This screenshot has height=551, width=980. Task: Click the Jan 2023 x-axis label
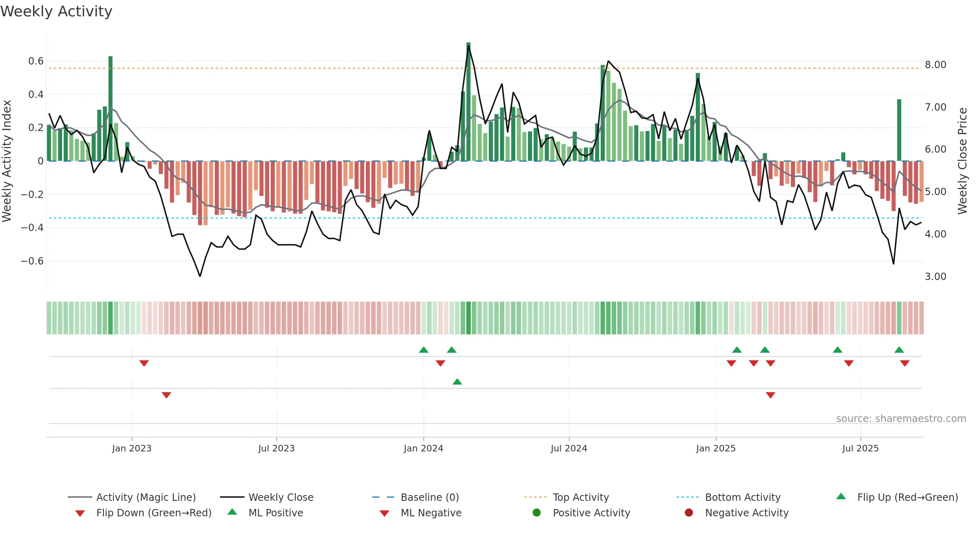(132, 448)
